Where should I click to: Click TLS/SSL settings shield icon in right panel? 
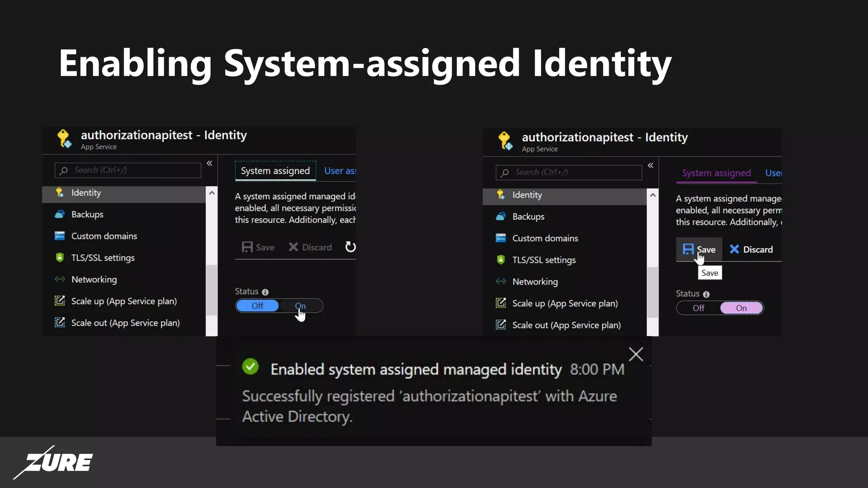pyautogui.click(x=501, y=260)
